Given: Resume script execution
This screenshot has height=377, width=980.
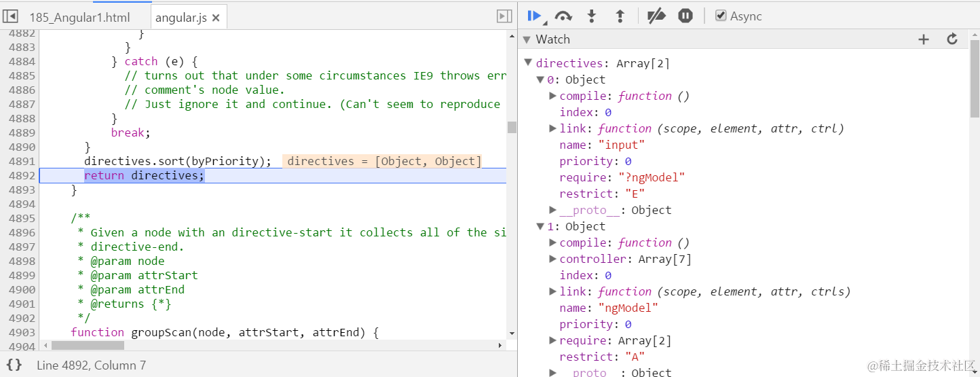Looking at the screenshot, I should (x=535, y=16).
